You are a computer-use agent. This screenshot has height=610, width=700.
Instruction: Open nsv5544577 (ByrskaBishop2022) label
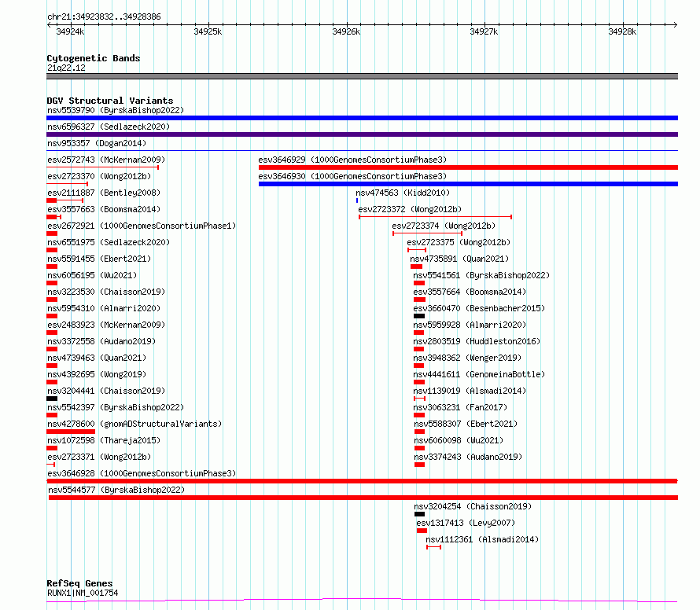point(116,490)
